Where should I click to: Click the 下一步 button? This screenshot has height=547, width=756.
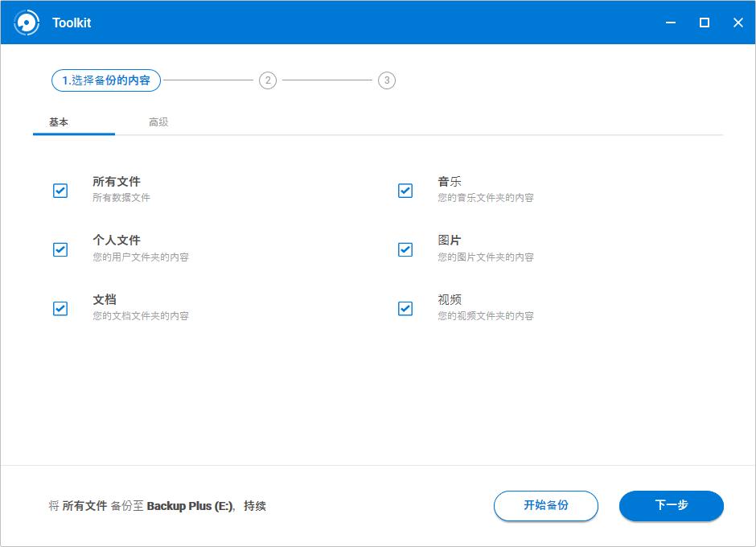pyautogui.click(x=671, y=506)
